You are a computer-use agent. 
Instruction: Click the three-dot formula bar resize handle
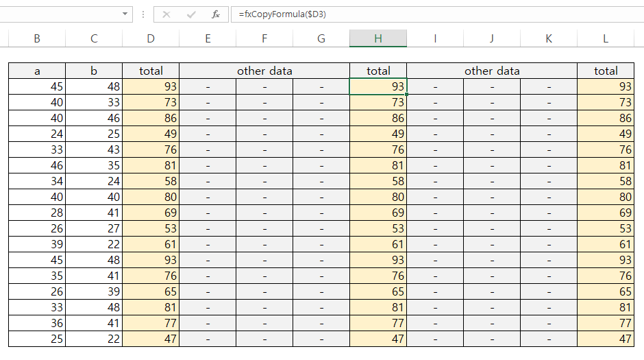[143, 14]
